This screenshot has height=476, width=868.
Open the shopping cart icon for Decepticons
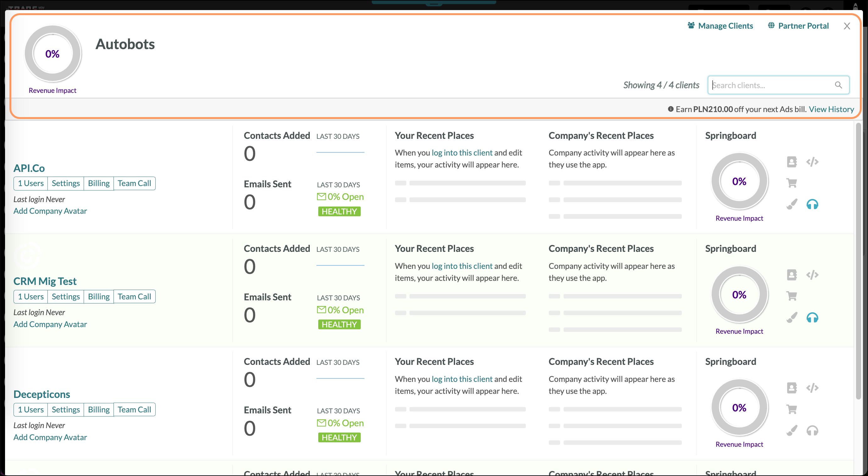coord(792,409)
